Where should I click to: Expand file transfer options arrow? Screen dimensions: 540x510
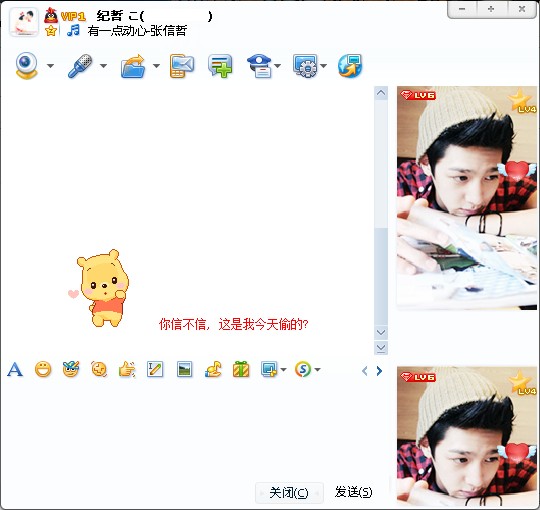coord(156,66)
